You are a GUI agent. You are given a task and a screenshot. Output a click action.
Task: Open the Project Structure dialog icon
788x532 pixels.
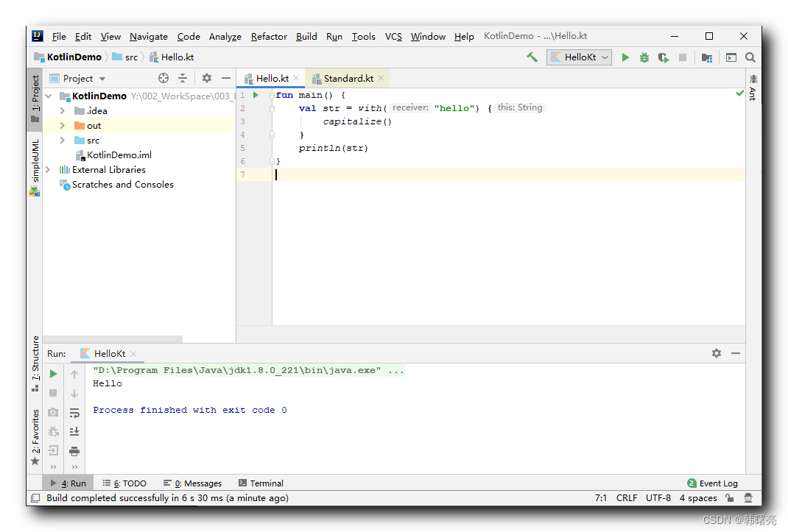tap(706, 57)
